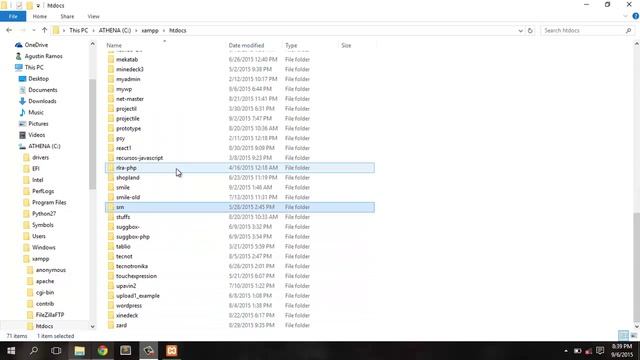
Task: Open Task View on taskbar
Action: click(56, 351)
